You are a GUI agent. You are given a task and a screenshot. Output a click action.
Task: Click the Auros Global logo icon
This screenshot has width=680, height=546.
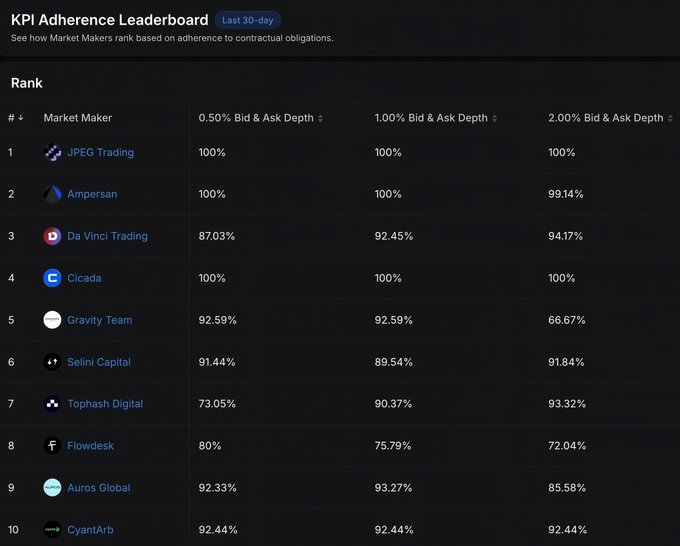(x=52, y=487)
